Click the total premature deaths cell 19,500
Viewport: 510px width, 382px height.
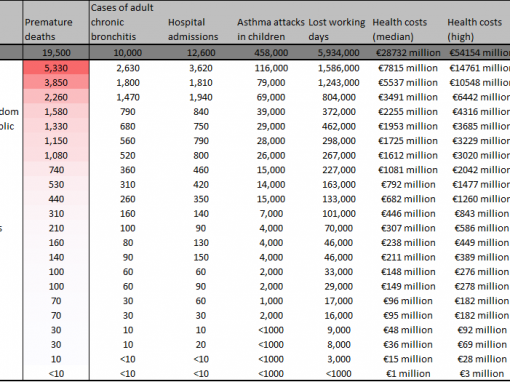click(x=56, y=53)
